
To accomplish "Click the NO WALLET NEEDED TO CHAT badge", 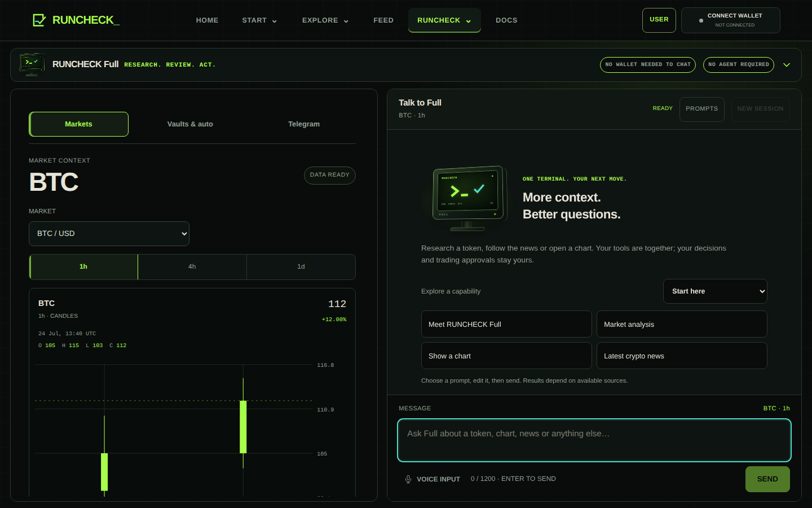I will [648, 65].
